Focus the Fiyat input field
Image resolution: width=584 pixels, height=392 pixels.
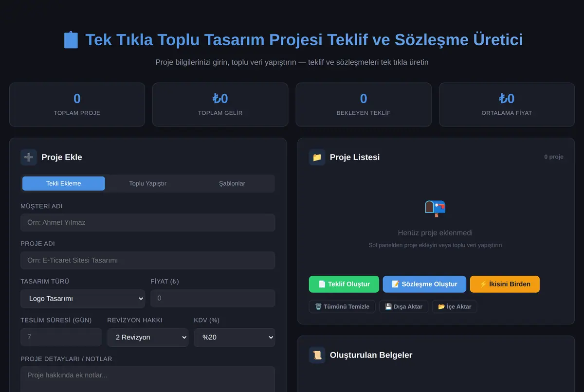[x=213, y=298]
